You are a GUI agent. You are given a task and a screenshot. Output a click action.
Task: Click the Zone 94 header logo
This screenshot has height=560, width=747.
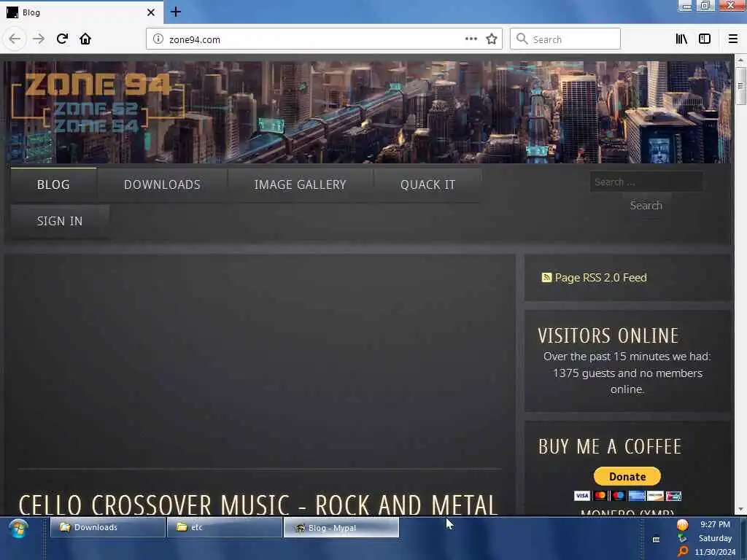point(98,103)
